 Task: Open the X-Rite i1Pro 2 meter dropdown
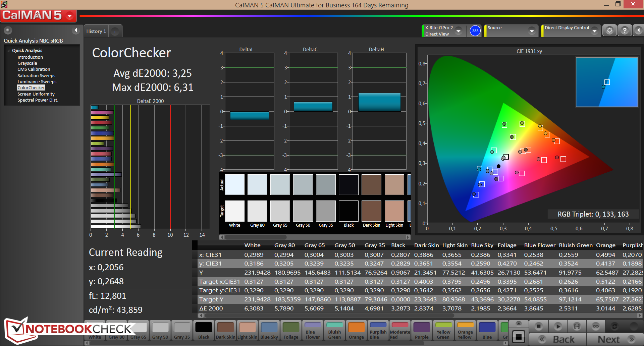(459, 31)
